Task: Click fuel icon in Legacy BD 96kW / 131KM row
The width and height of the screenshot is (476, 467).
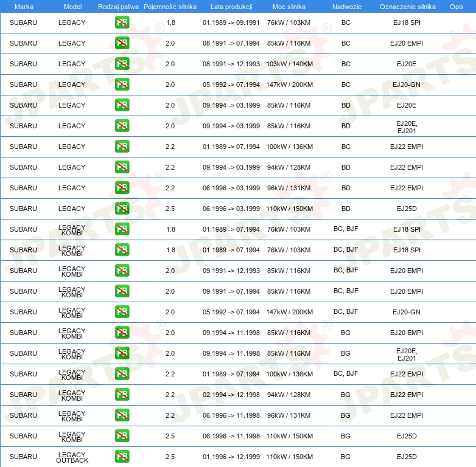Action: pos(122,188)
